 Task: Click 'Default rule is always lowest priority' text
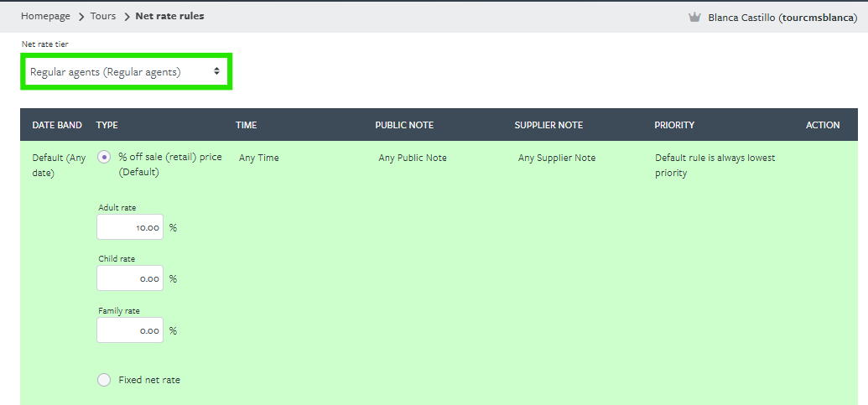pos(715,165)
